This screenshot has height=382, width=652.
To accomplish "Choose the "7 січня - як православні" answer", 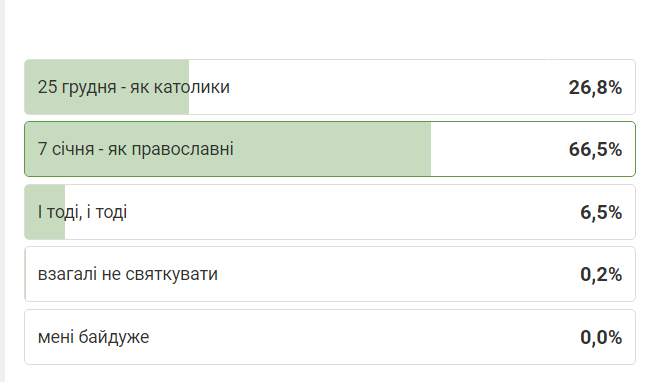I will point(330,149).
